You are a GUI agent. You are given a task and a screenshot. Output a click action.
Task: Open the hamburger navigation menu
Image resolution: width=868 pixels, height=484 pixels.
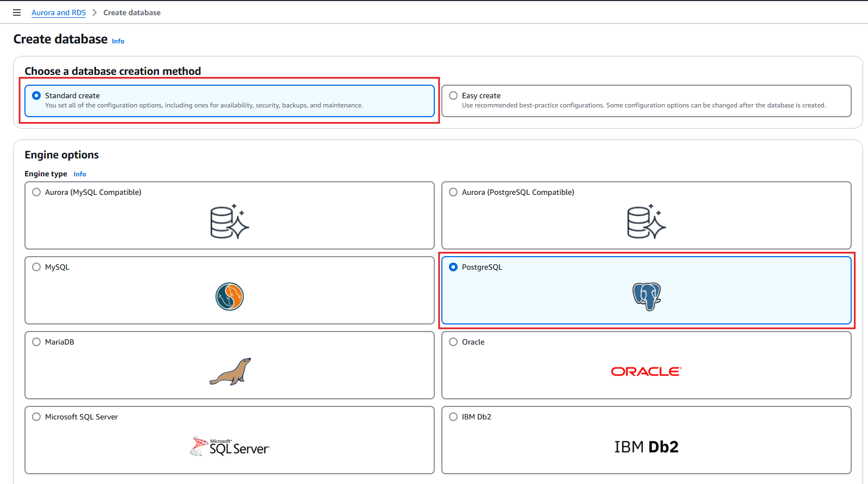[x=17, y=12]
